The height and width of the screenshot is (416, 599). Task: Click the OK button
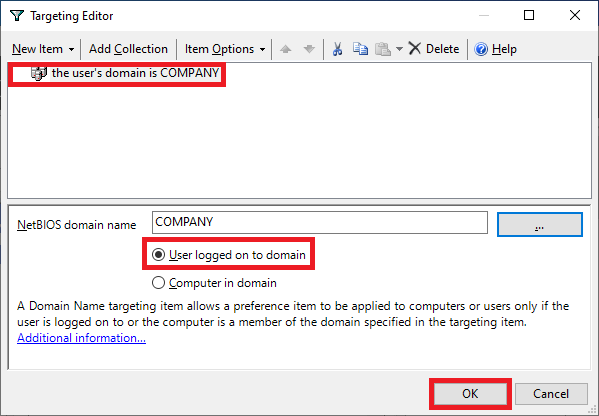coord(470,394)
